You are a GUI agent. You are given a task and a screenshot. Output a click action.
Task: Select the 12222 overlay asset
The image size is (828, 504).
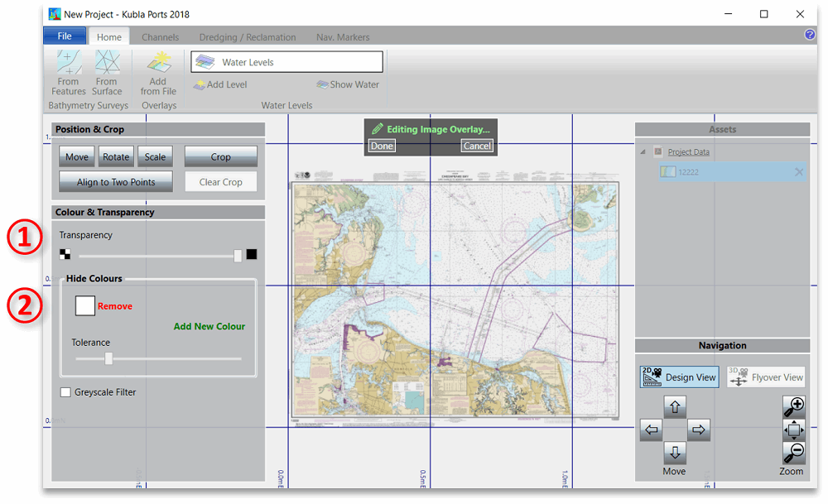coord(733,172)
